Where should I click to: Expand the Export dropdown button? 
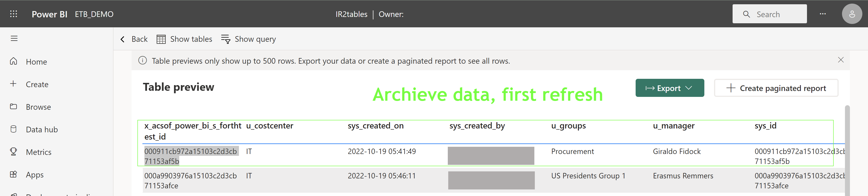tap(669, 88)
